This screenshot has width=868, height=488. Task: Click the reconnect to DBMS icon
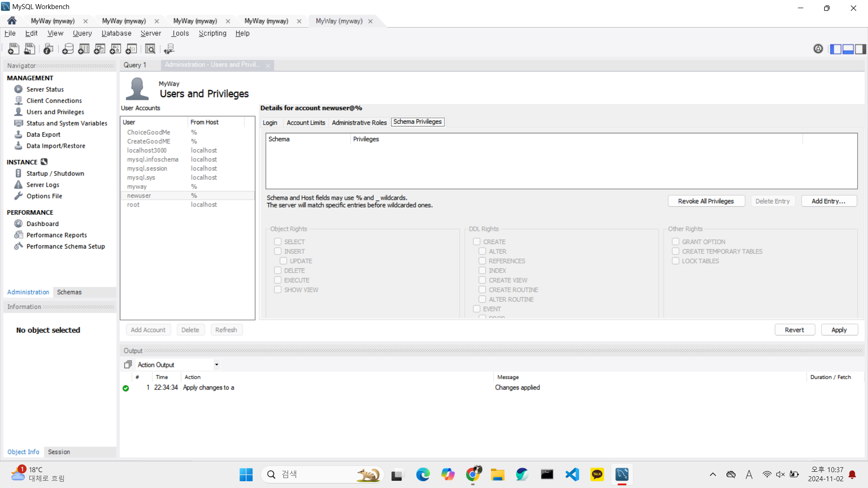[169, 49]
